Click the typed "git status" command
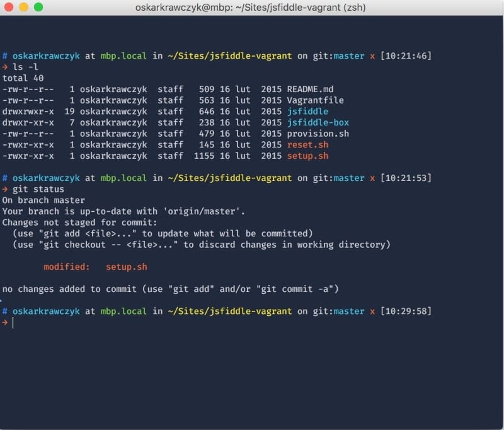This screenshot has height=430, width=504. click(38, 189)
